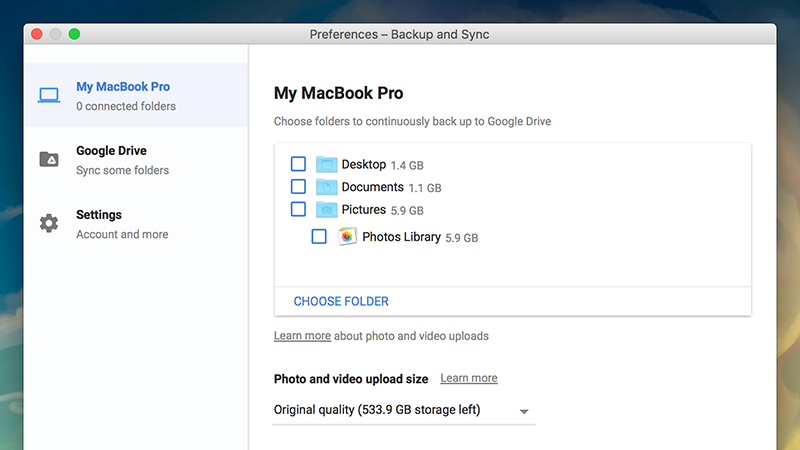This screenshot has height=450, width=800.
Task: Click the Settings gear icon
Action: pyautogui.click(x=49, y=223)
